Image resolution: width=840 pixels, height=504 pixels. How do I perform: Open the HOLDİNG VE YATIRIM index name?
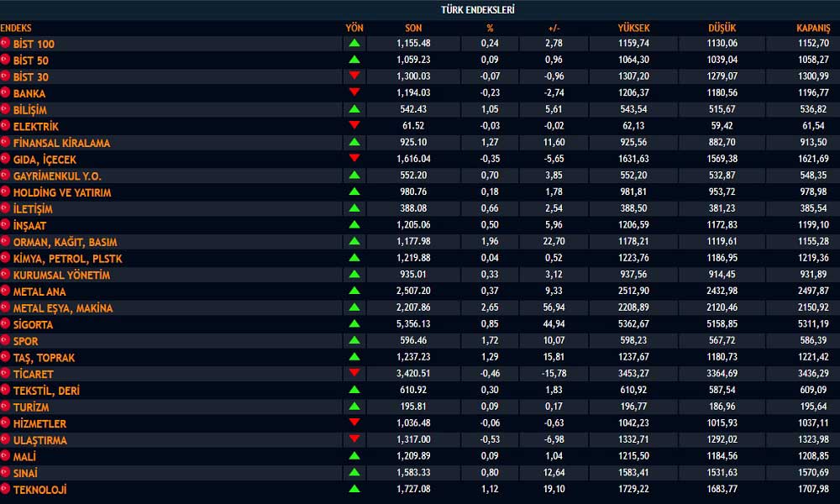62,193
